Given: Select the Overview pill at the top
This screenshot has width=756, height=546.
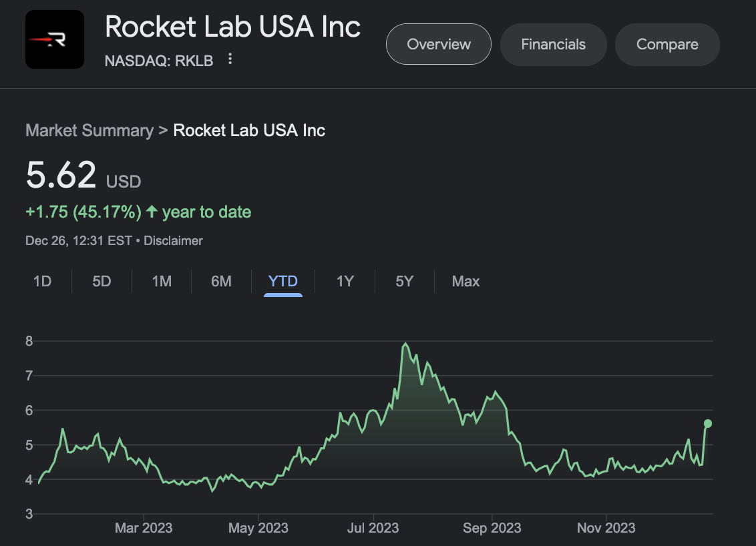Looking at the screenshot, I should tap(438, 44).
